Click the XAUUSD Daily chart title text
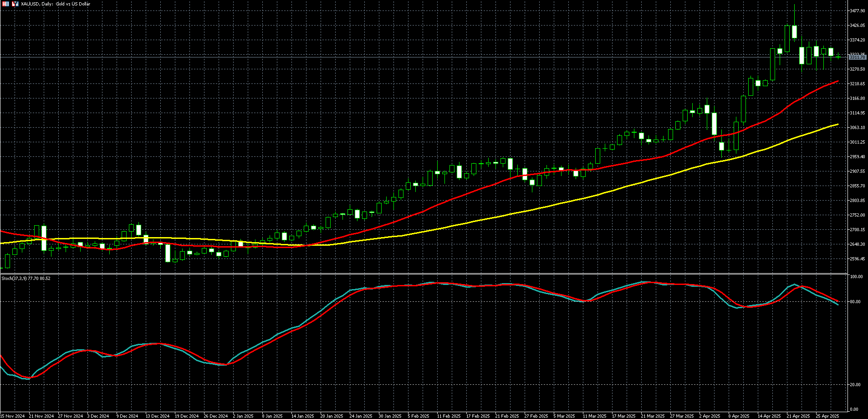The height and width of the screenshot is (419, 868). click(x=56, y=4)
